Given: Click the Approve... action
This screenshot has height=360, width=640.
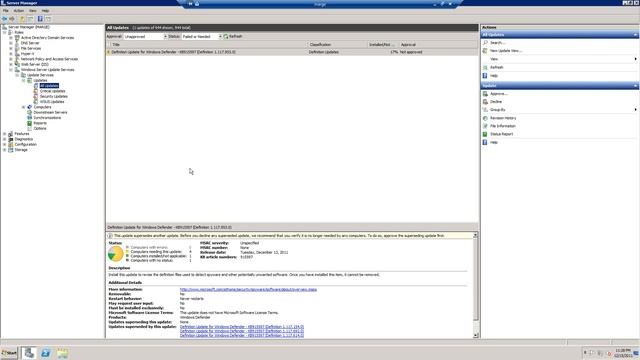Looking at the screenshot, I should point(498,94).
